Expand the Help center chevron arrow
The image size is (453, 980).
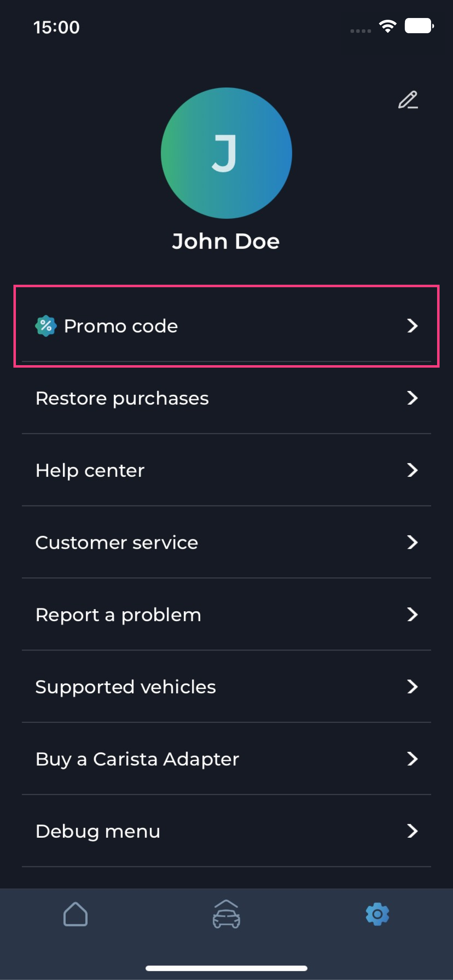pyautogui.click(x=412, y=470)
